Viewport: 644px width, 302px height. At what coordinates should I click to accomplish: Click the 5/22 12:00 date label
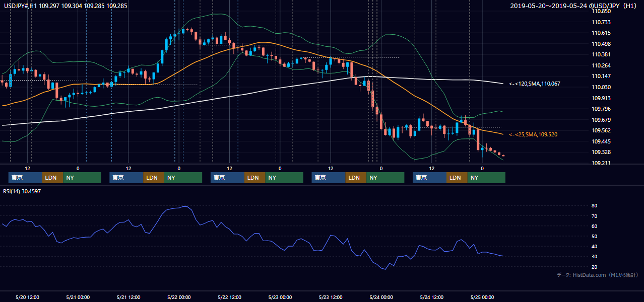point(229,297)
